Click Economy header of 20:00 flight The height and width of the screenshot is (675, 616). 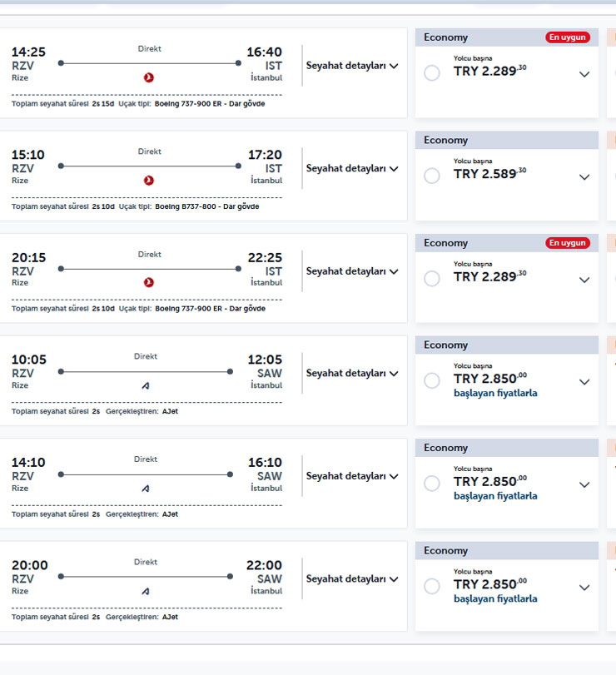tap(446, 551)
